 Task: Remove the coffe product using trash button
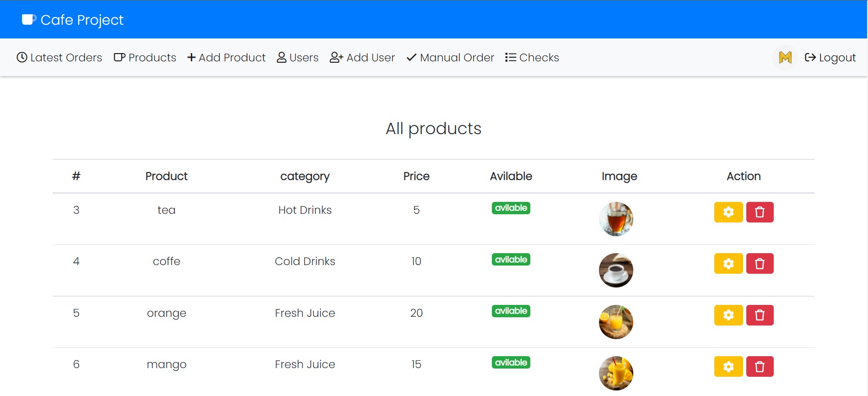click(760, 264)
